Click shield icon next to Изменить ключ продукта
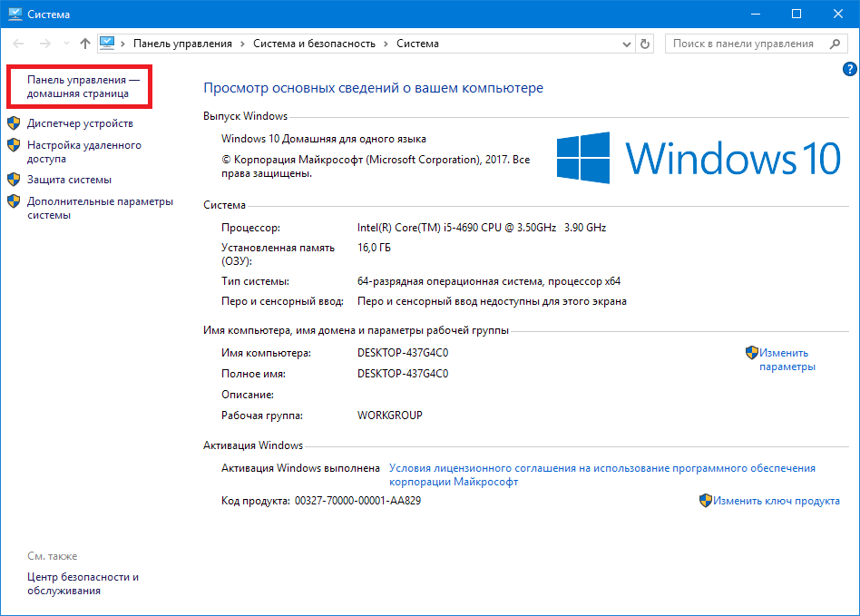Image resolution: width=860 pixels, height=616 pixels. [x=706, y=500]
